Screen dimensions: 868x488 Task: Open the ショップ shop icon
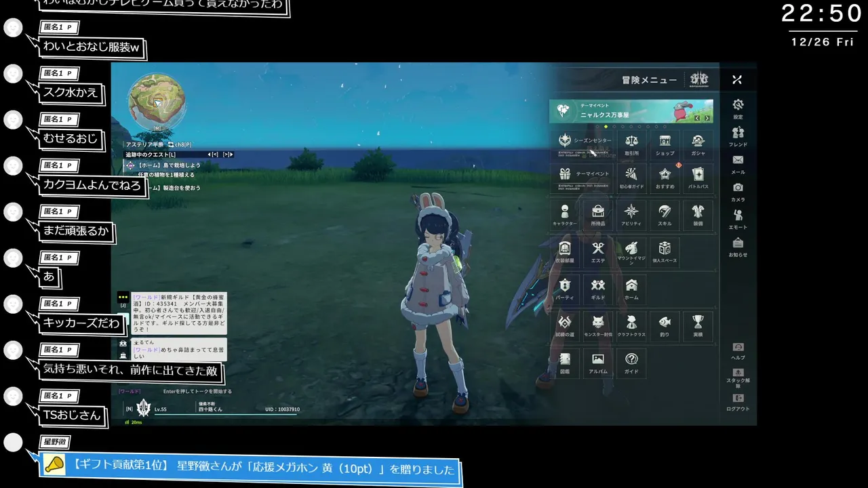point(665,145)
